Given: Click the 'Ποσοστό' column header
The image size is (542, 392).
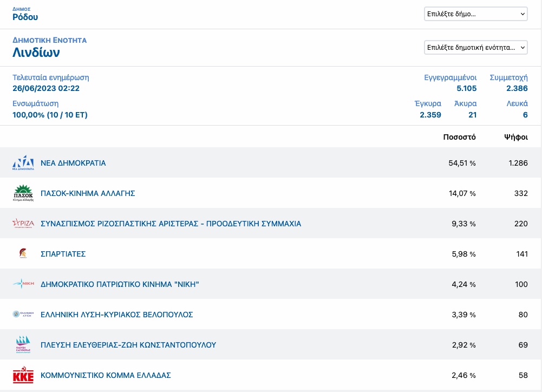Looking at the screenshot, I should pyautogui.click(x=459, y=137).
